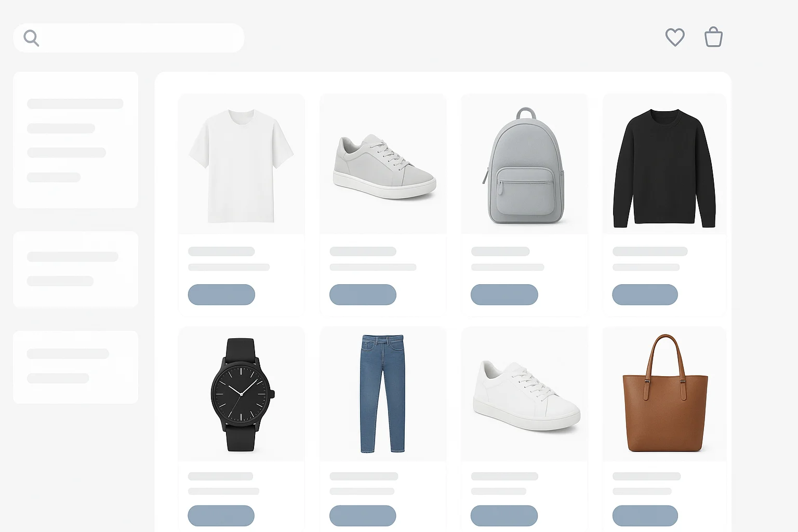The width and height of the screenshot is (798, 532).
Task: Select the white t-shirt product image
Action: click(x=241, y=165)
